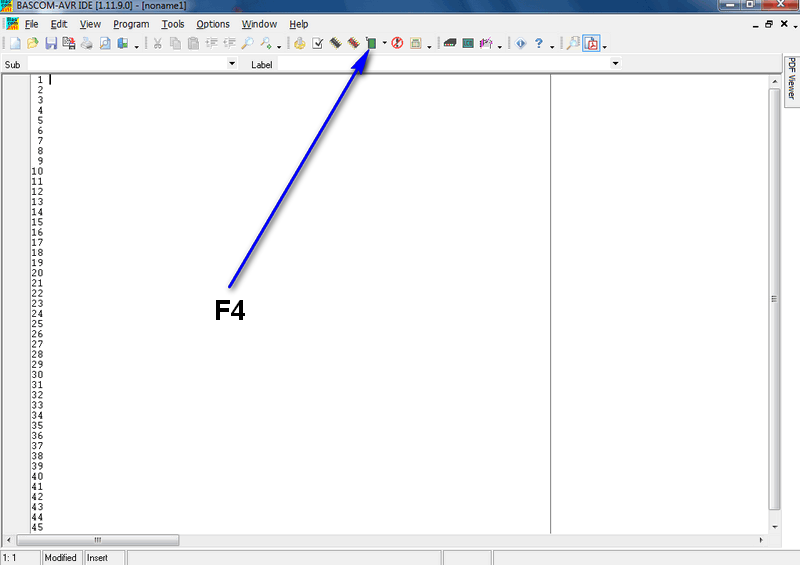Click the blue diamond info icon
800x565 pixels.
coord(520,43)
